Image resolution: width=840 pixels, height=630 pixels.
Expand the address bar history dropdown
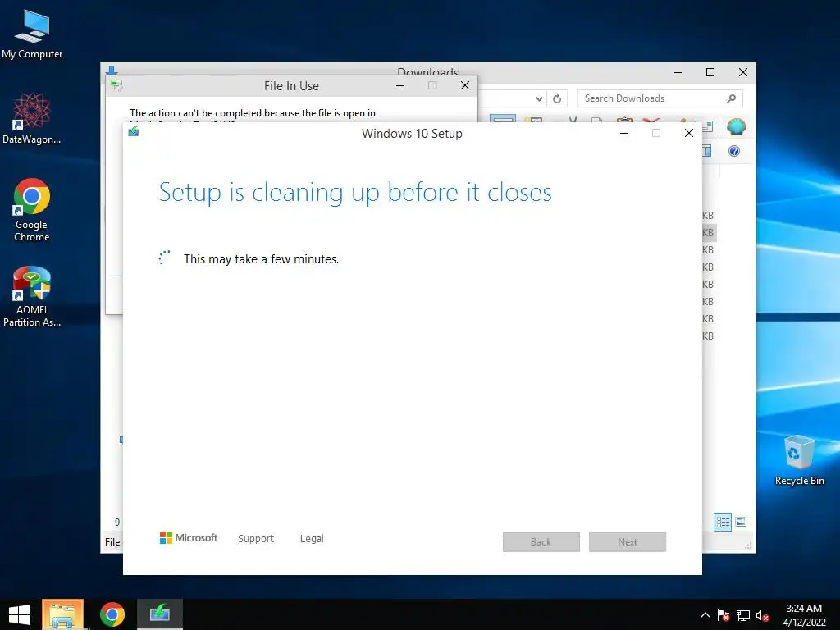click(x=539, y=98)
